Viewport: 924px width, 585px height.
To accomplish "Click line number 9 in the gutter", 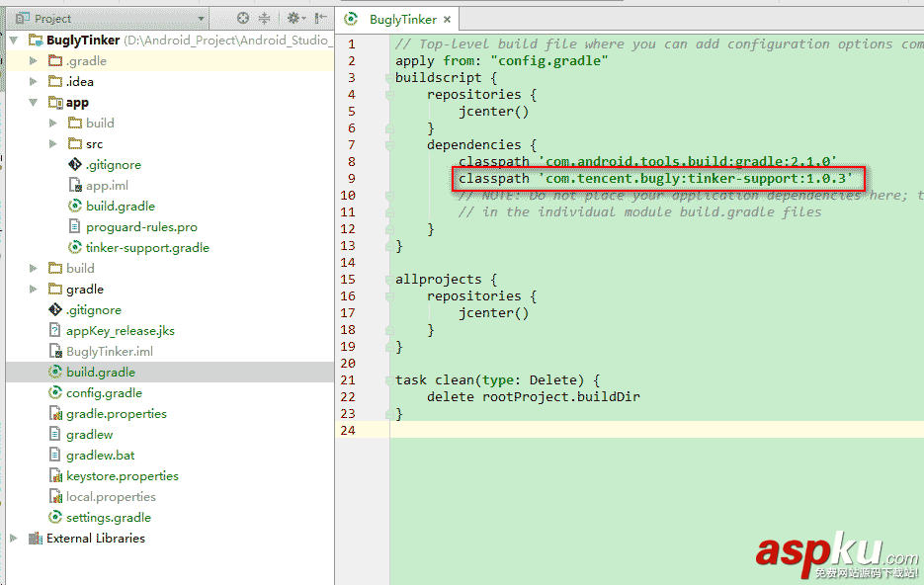I will pos(351,179).
